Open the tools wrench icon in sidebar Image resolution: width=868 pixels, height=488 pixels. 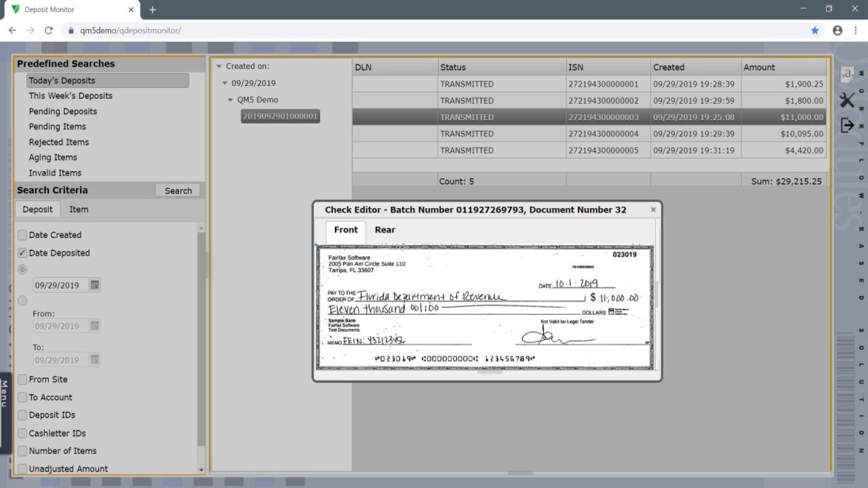point(847,100)
